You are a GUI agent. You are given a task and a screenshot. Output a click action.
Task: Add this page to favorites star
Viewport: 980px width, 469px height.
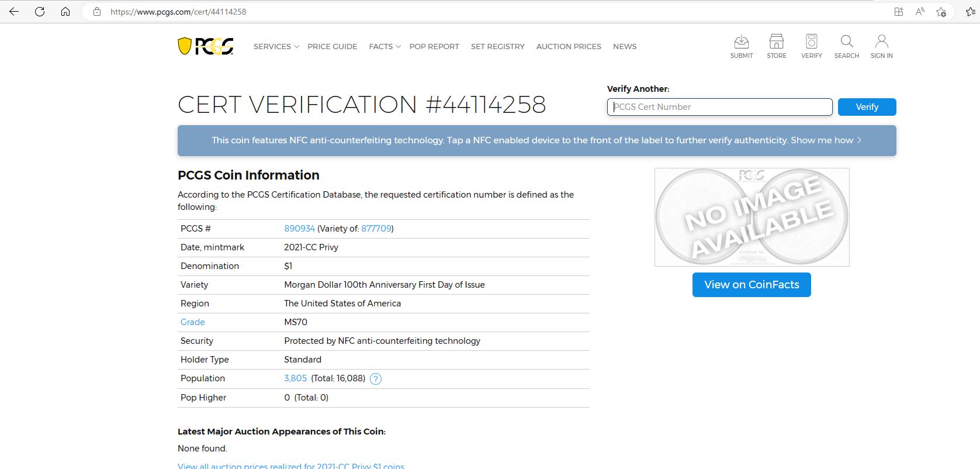[x=941, y=12]
